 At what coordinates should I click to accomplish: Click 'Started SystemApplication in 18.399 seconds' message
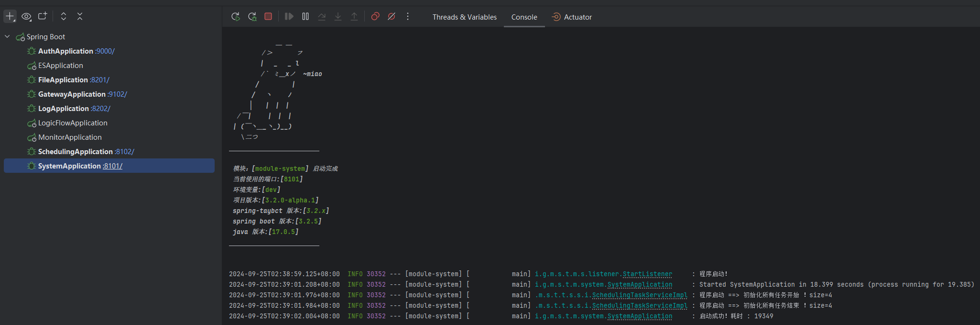tap(837, 285)
